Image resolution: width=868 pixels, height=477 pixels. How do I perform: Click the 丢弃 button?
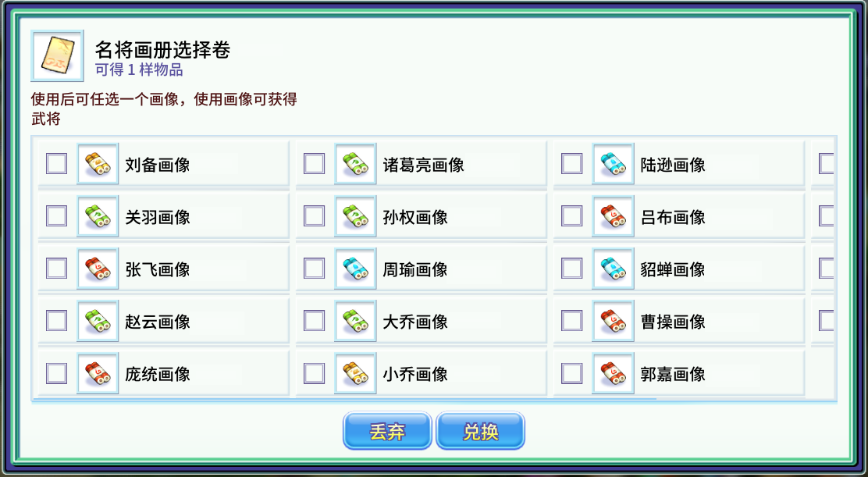tap(387, 430)
